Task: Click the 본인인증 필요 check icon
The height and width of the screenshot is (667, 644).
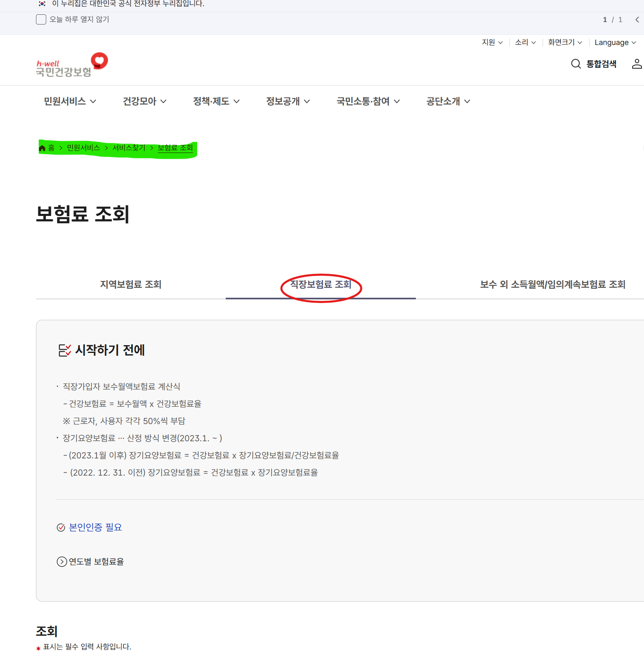Action: [61, 528]
